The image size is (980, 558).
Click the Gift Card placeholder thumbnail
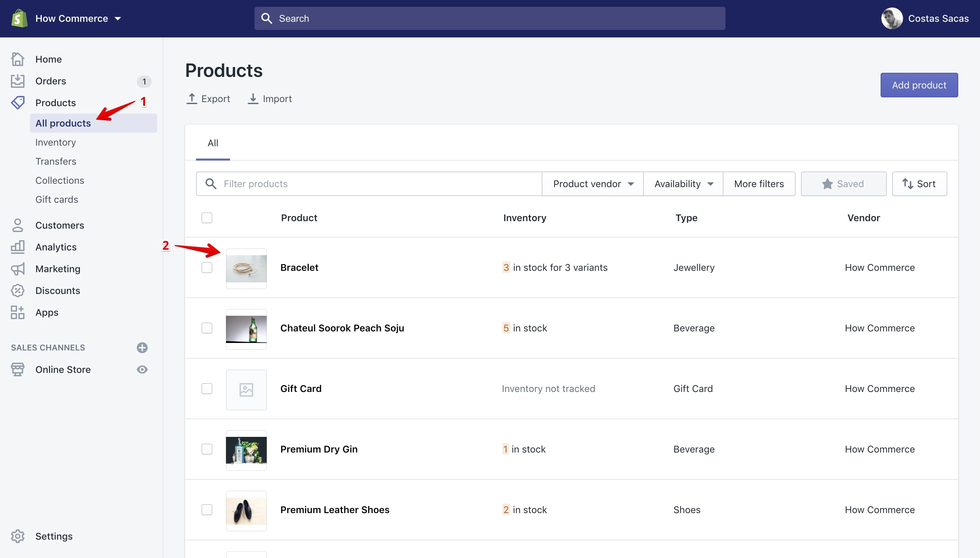click(x=246, y=390)
